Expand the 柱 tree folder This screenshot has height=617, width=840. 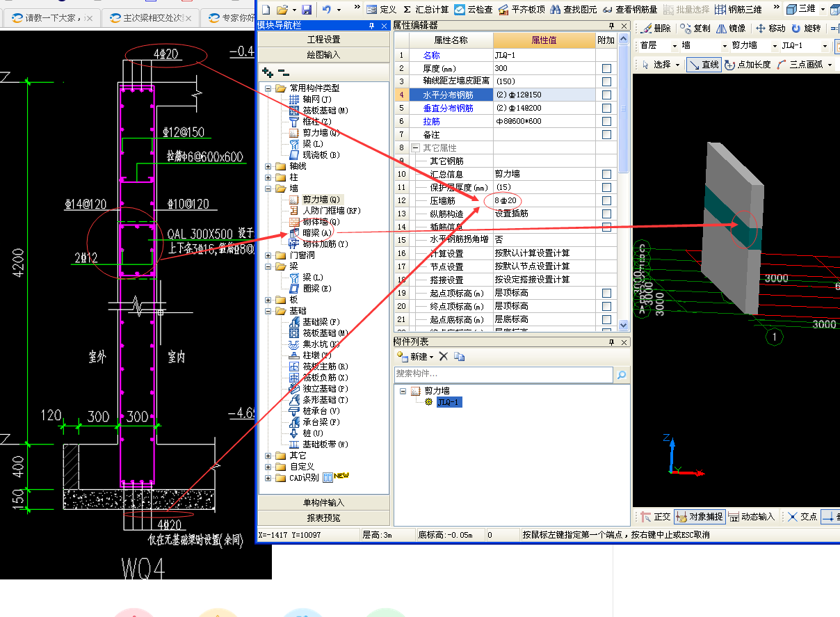pos(268,177)
